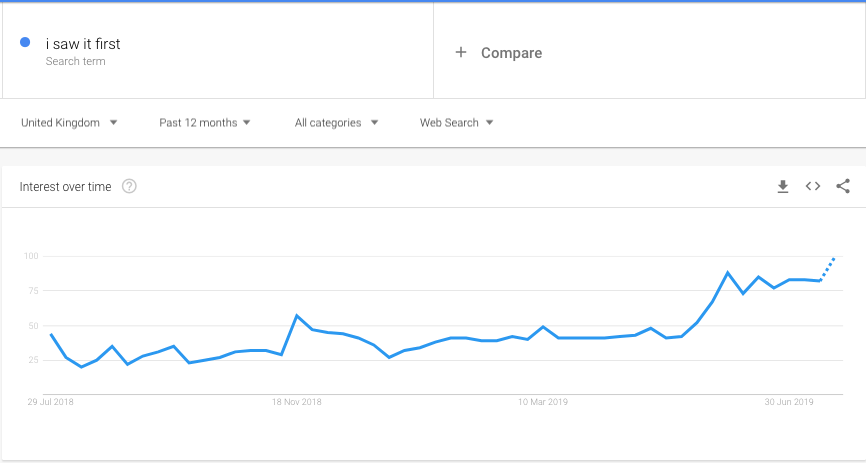
Task: Open the All categories dropdown
Action: point(336,123)
